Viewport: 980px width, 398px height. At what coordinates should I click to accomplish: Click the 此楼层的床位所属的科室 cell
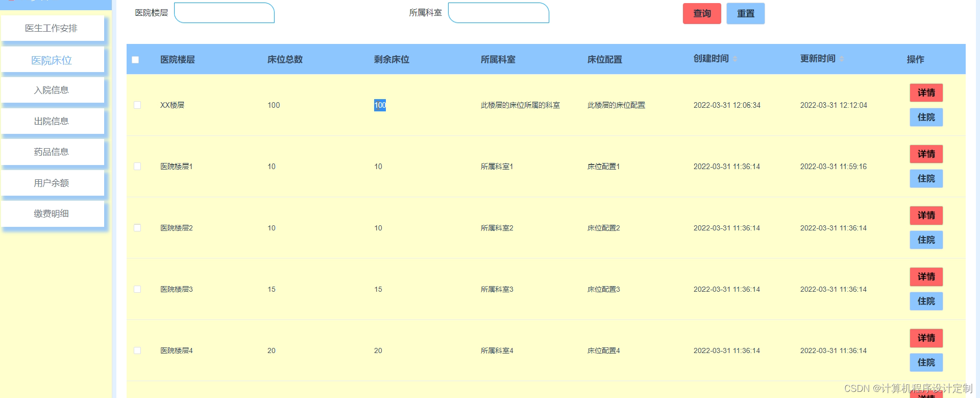click(x=520, y=105)
